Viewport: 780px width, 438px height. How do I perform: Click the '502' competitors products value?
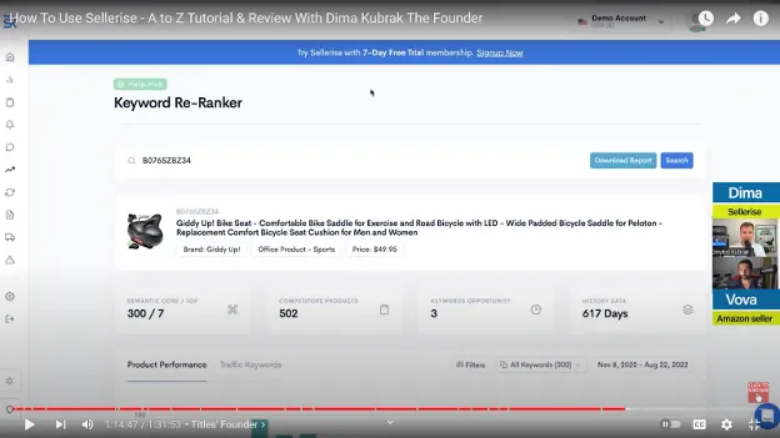click(x=289, y=314)
